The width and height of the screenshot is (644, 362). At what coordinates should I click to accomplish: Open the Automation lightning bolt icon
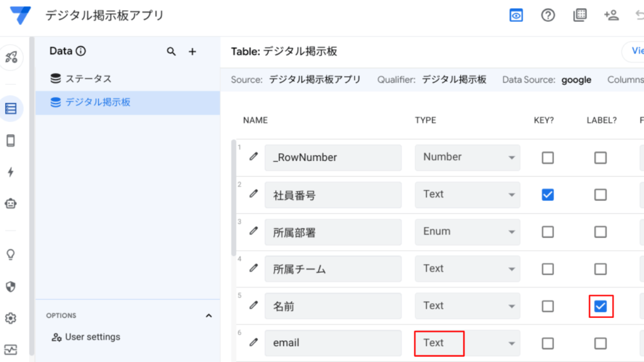(x=11, y=172)
